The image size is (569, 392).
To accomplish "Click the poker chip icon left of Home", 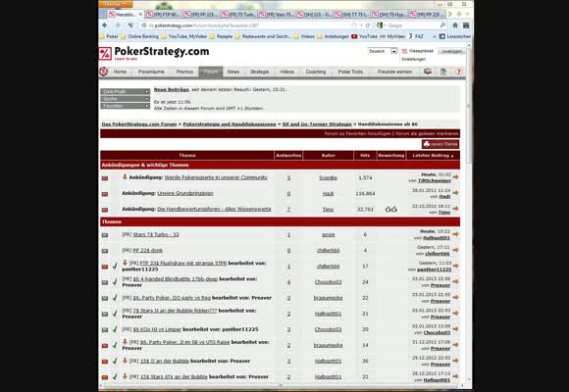I will [104, 72].
